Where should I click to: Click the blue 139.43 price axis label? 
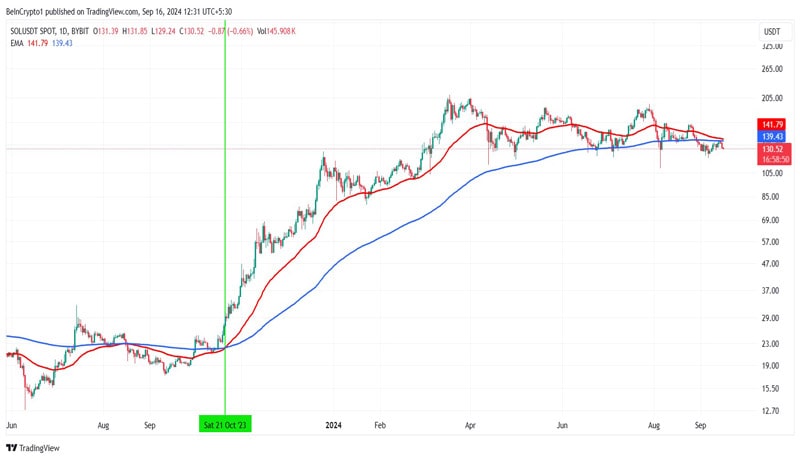[x=773, y=137]
